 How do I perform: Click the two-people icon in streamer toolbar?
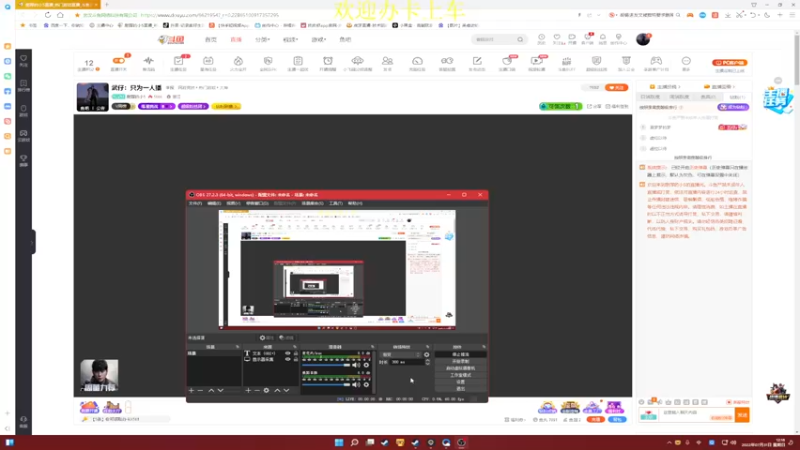tap(387, 63)
